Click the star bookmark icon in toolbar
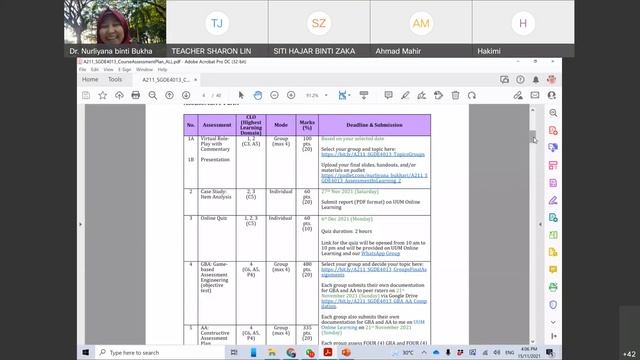The image size is (640, 360). pos(102,96)
